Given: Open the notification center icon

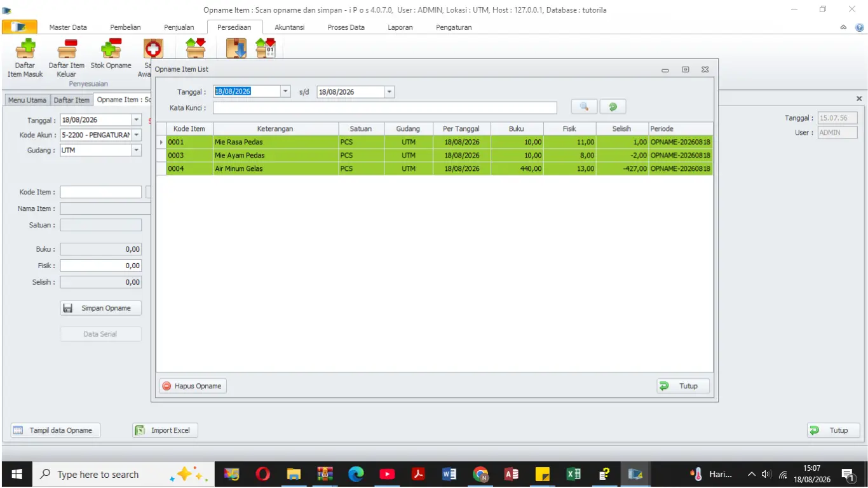Looking at the screenshot, I should click(x=848, y=475).
